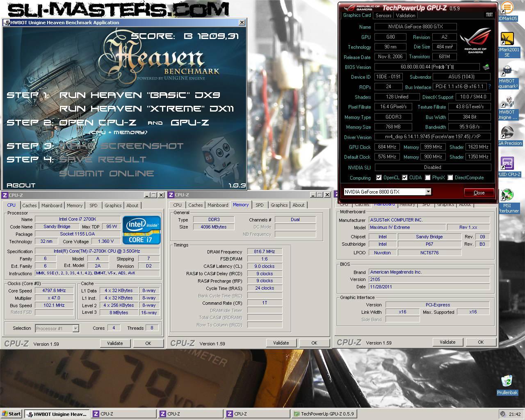
Task: Click the ROG logo in GPU-Z panel
Action: click(x=475, y=41)
